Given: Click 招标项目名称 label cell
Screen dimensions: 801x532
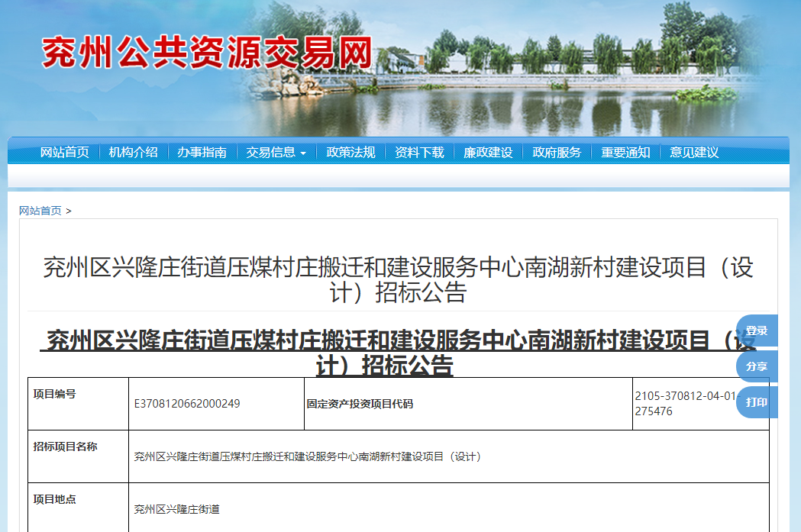Looking at the screenshot, I should [x=78, y=456].
